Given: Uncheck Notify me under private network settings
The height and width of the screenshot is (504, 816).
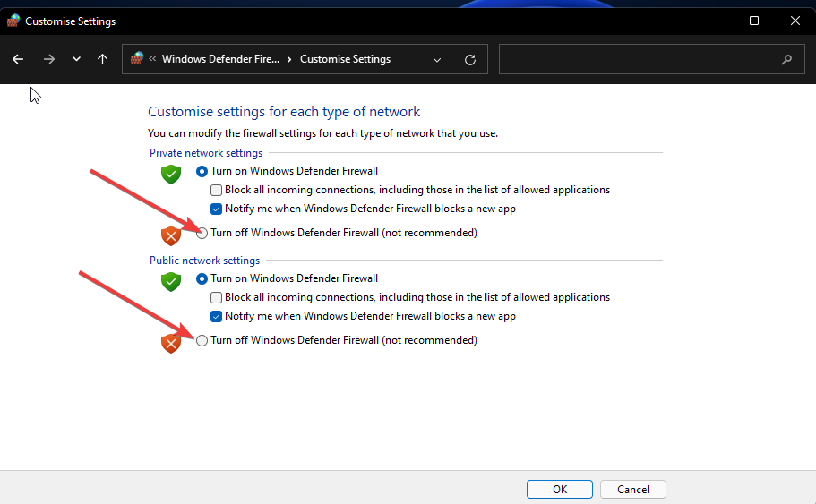Looking at the screenshot, I should (x=216, y=209).
